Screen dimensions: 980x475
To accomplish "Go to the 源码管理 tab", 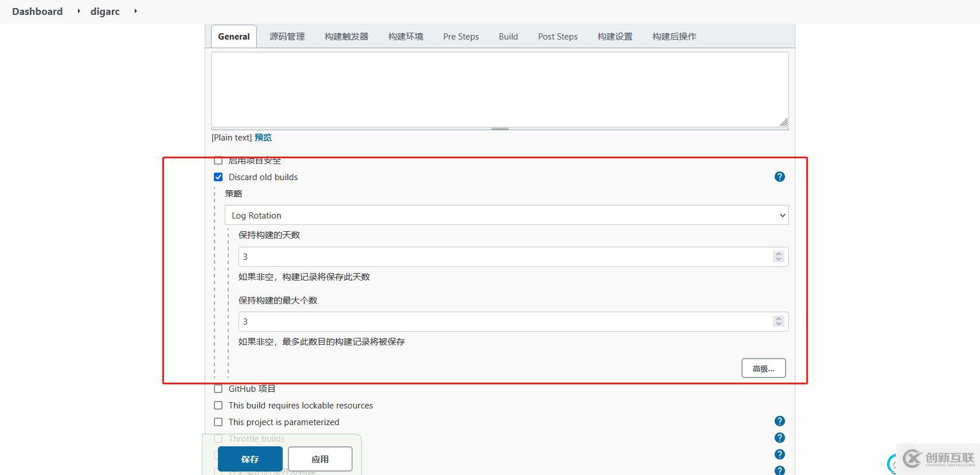I will click(287, 36).
